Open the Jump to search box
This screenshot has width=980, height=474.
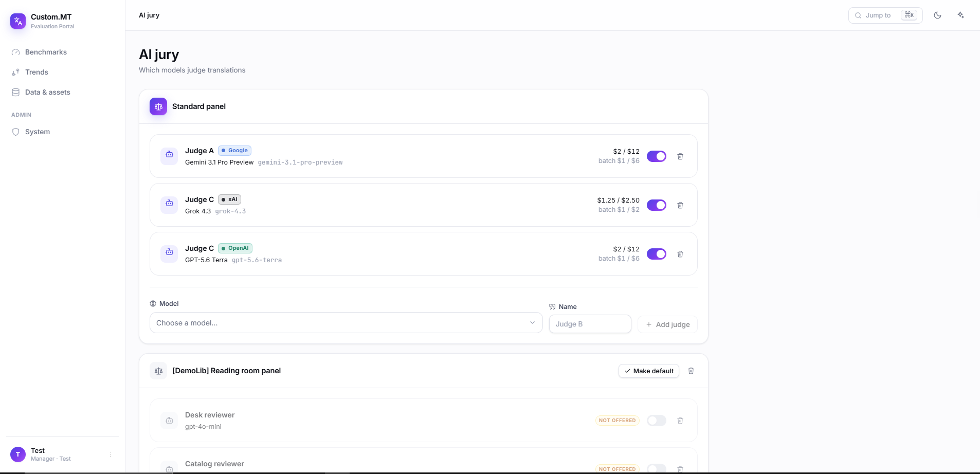pyautogui.click(x=885, y=15)
